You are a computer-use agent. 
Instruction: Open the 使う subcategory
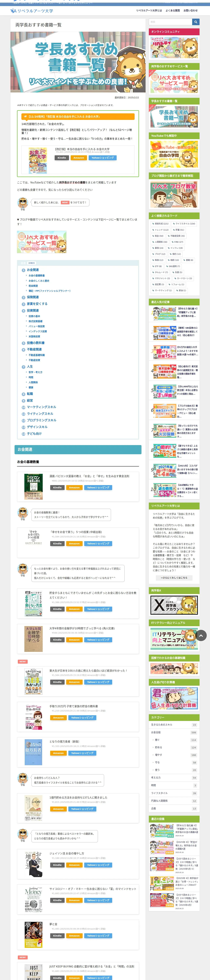[157, 770]
